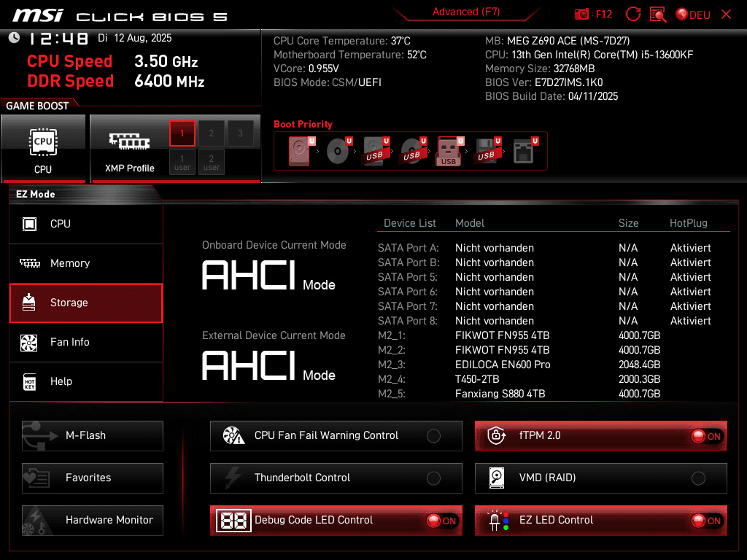Turn off EZ LED Control switch
747x560 pixels.
tap(707, 521)
